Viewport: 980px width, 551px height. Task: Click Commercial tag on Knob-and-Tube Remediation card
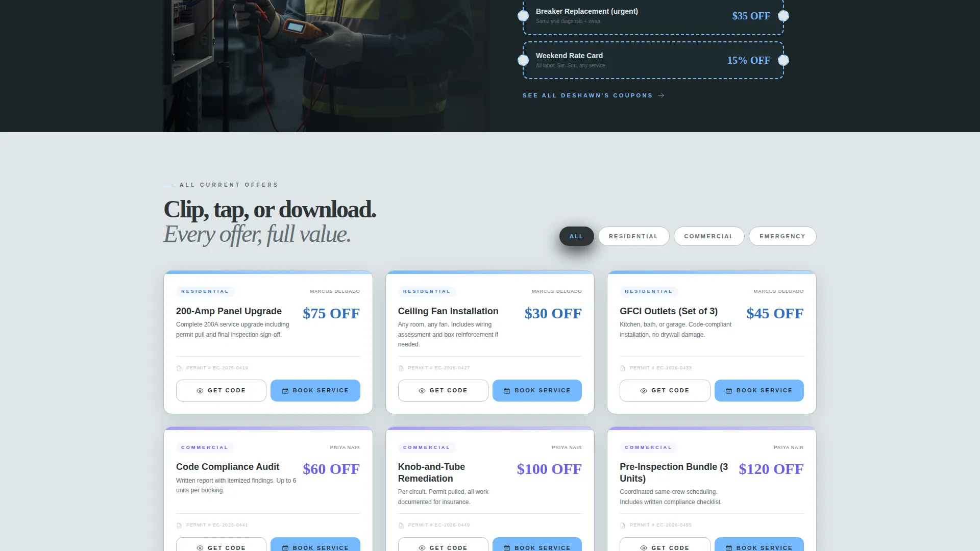point(427,447)
